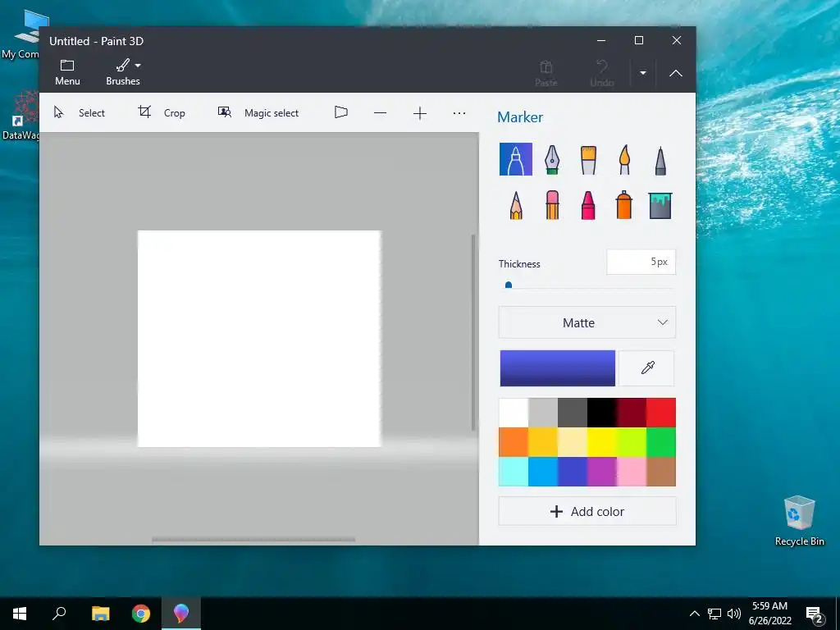Activate the Crop tool

click(162, 112)
